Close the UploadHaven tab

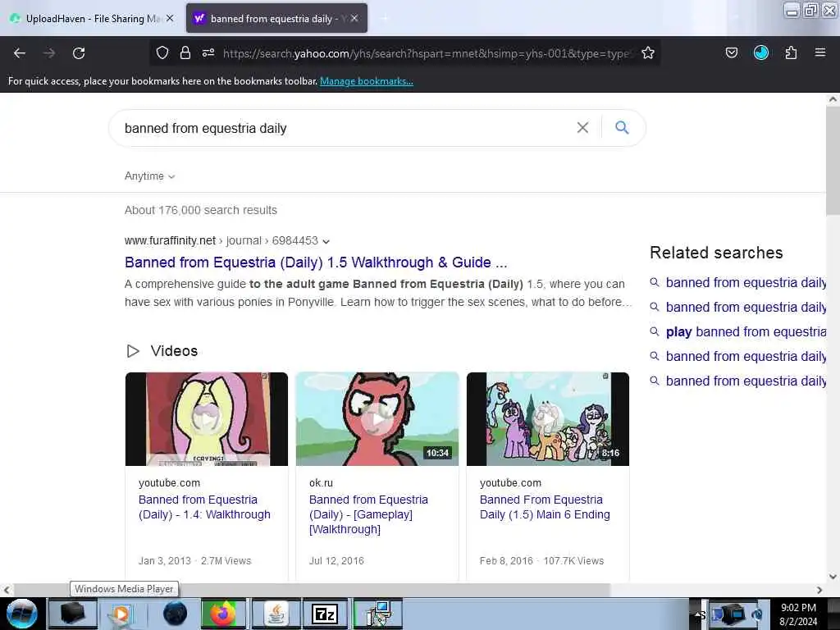(170, 18)
